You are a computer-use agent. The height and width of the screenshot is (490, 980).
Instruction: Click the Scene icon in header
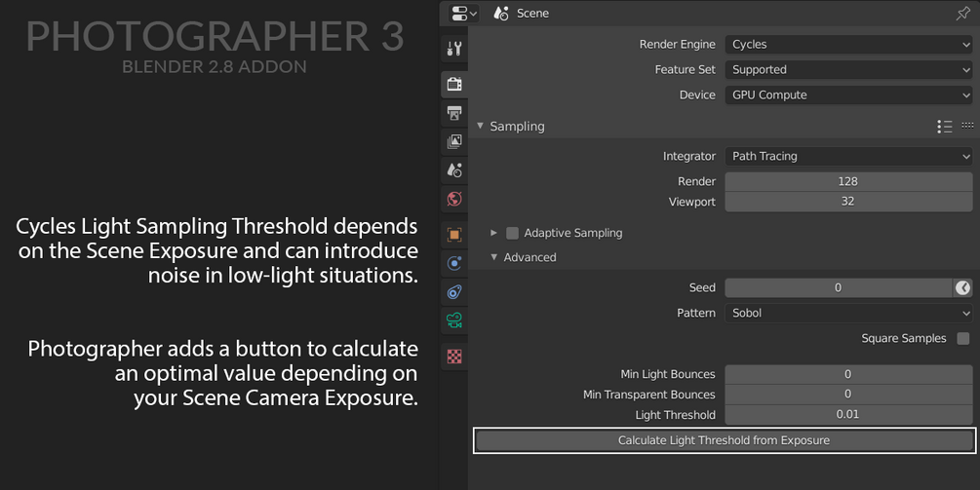coord(500,13)
